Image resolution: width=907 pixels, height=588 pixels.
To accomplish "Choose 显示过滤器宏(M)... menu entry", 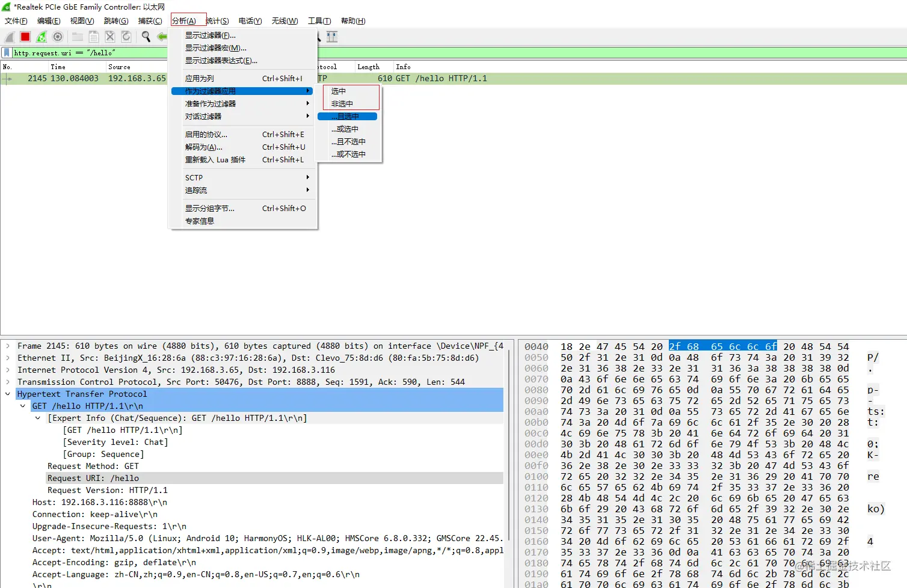I will [x=242, y=48].
